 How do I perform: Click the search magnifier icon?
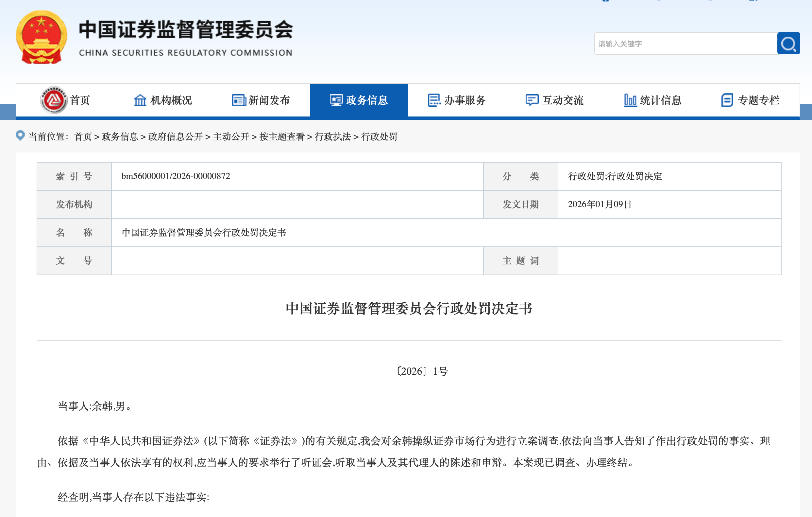788,43
